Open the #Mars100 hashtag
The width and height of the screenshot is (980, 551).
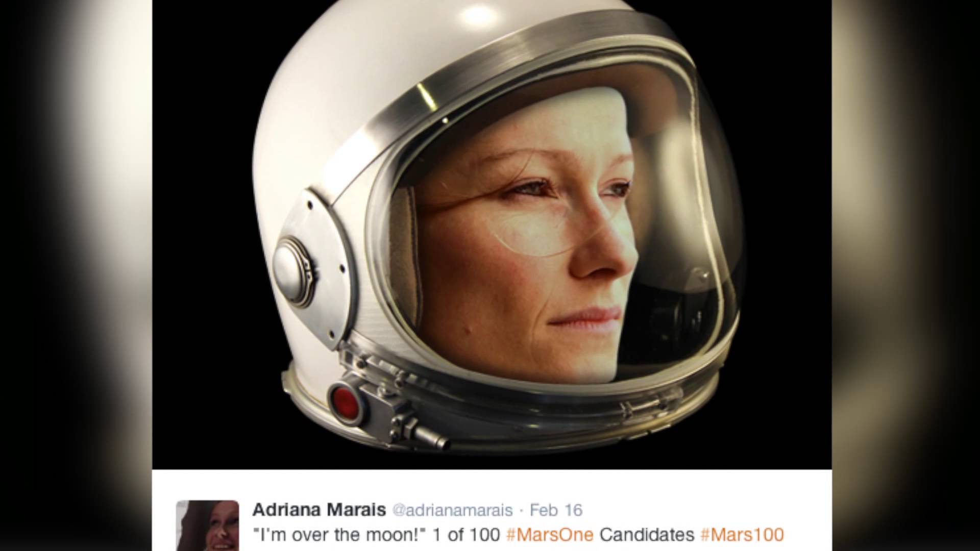click(742, 535)
